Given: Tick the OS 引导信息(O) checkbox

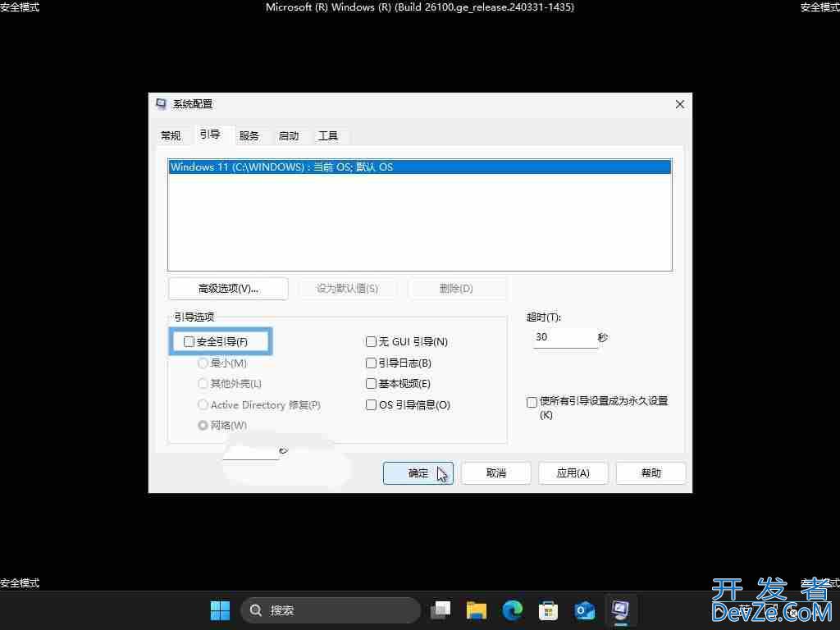Looking at the screenshot, I should [x=371, y=405].
